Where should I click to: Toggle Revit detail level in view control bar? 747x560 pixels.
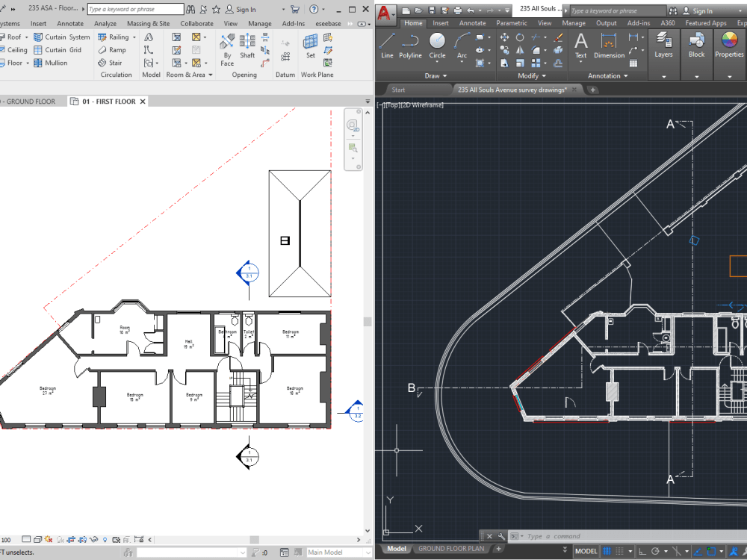pos(26,540)
